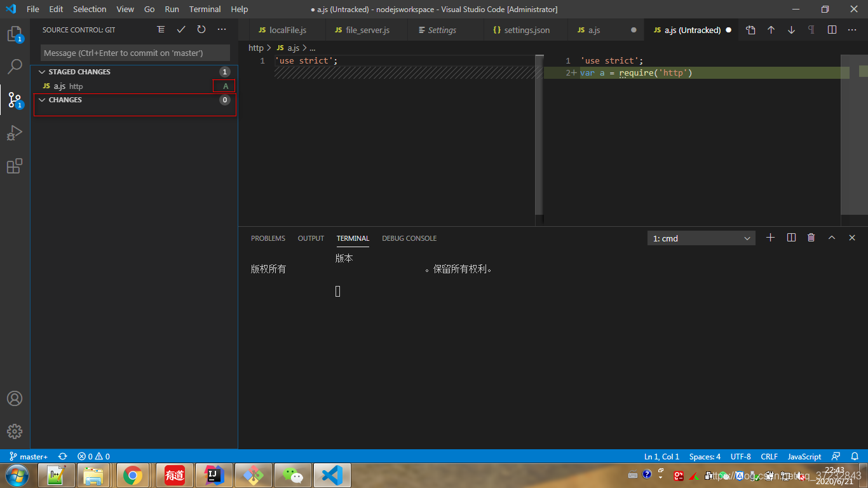Split the editor right
This screenshot has width=868, height=488.
[832, 30]
